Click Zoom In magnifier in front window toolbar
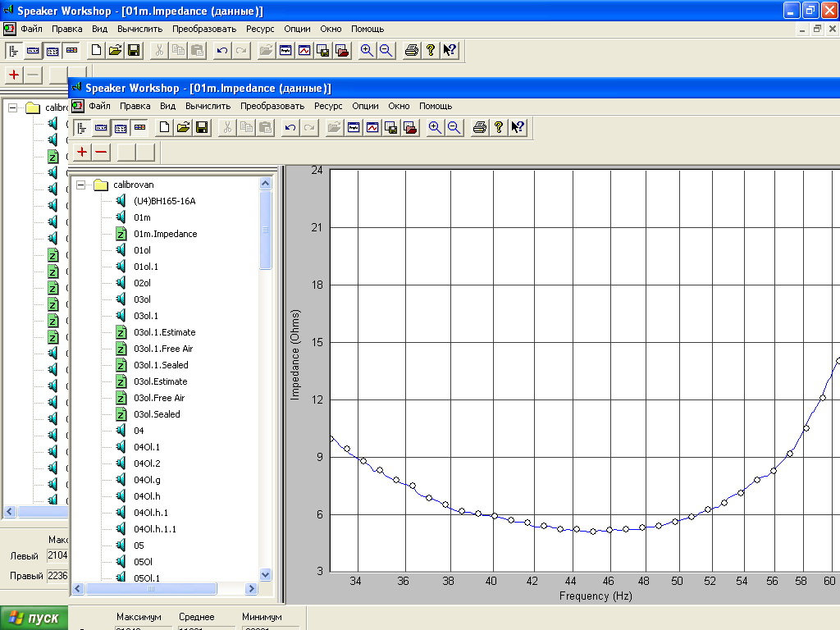This screenshot has width=840, height=630. (435, 127)
